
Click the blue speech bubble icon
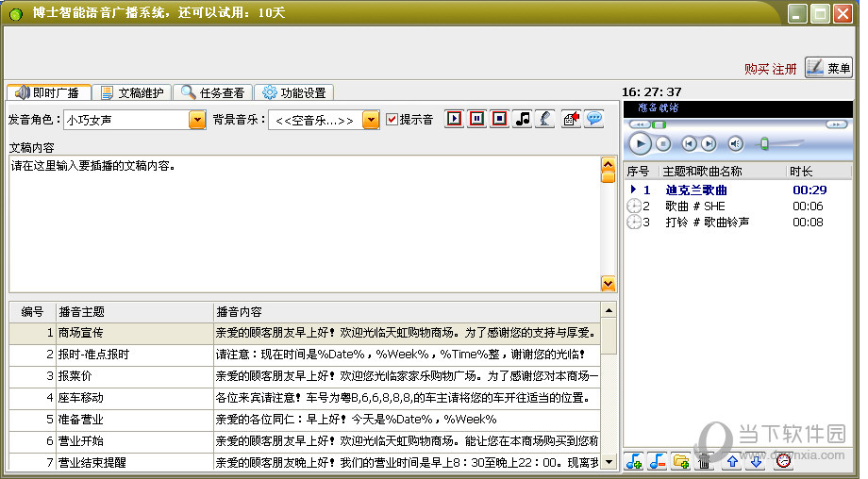coord(594,119)
